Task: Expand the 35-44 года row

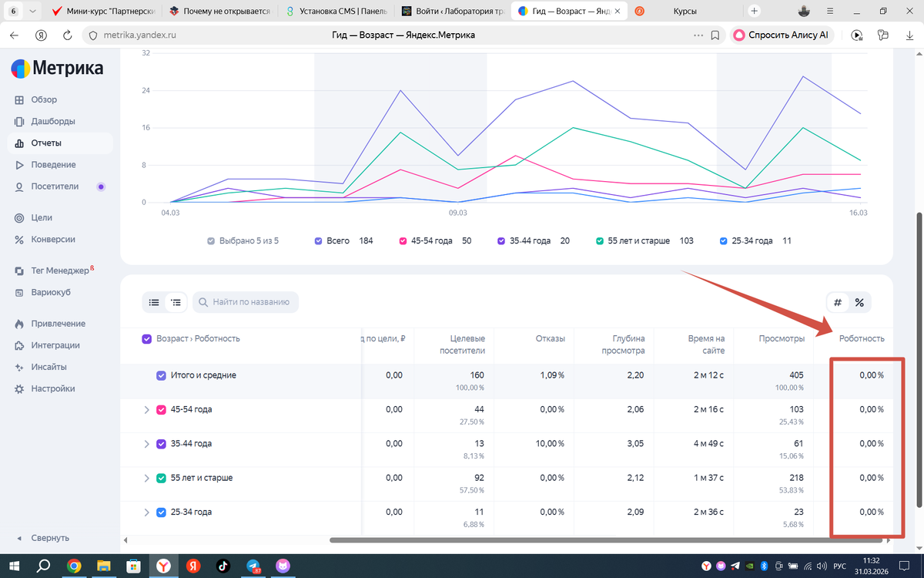Action: (x=146, y=444)
